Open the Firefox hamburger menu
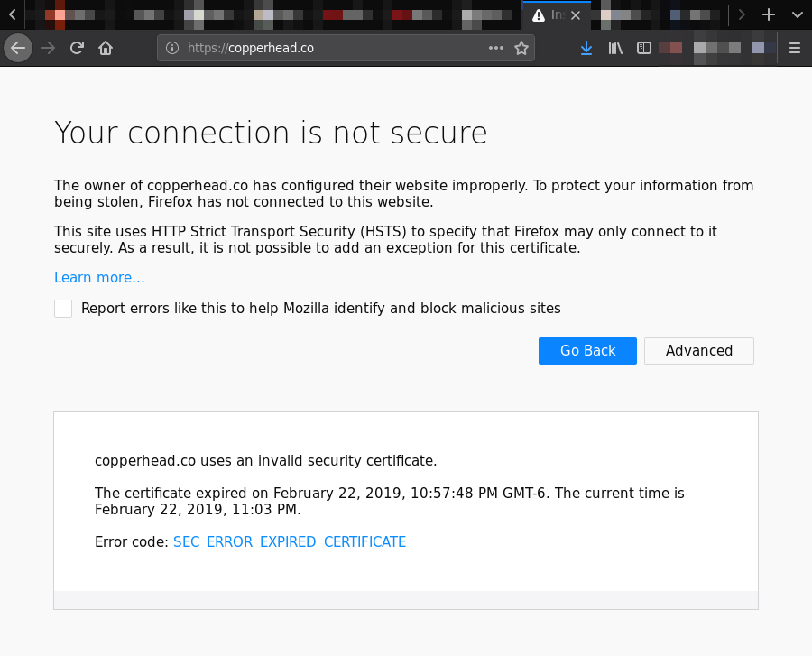 point(794,48)
